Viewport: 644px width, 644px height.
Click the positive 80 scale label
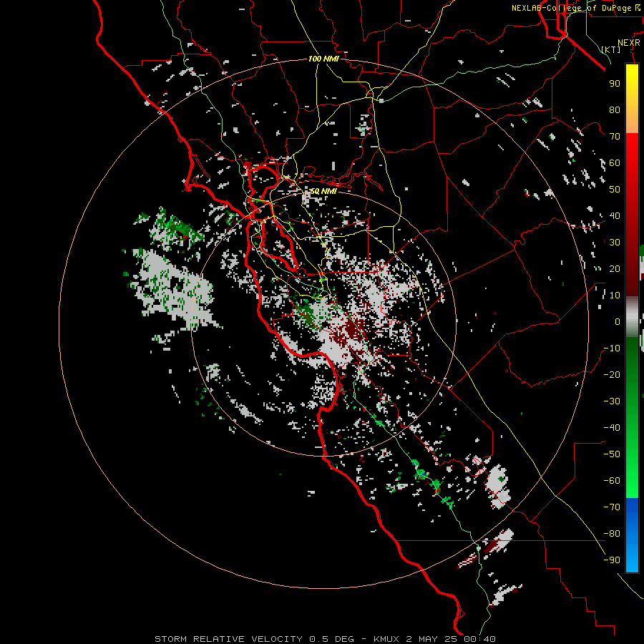point(615,109)
